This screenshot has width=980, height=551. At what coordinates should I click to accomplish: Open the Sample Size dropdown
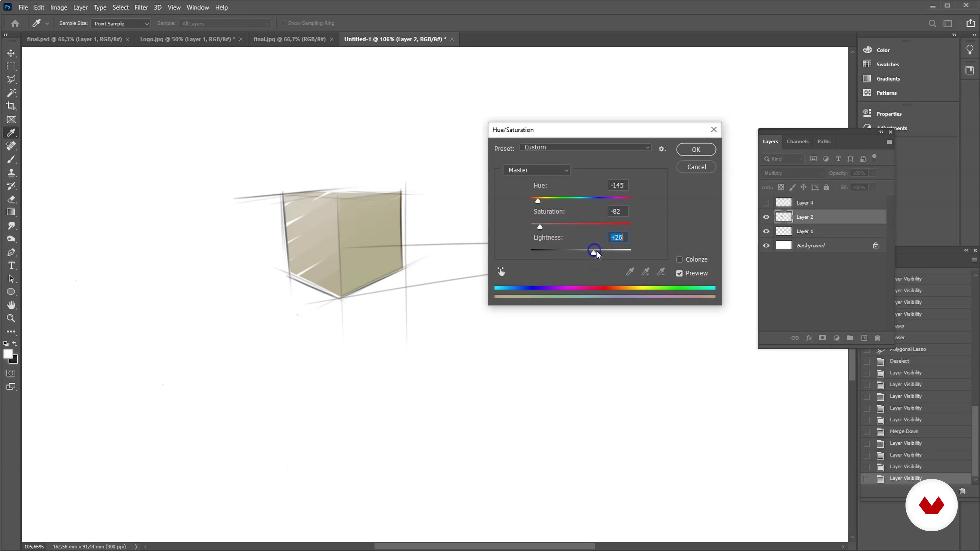(x=121, y=23)
